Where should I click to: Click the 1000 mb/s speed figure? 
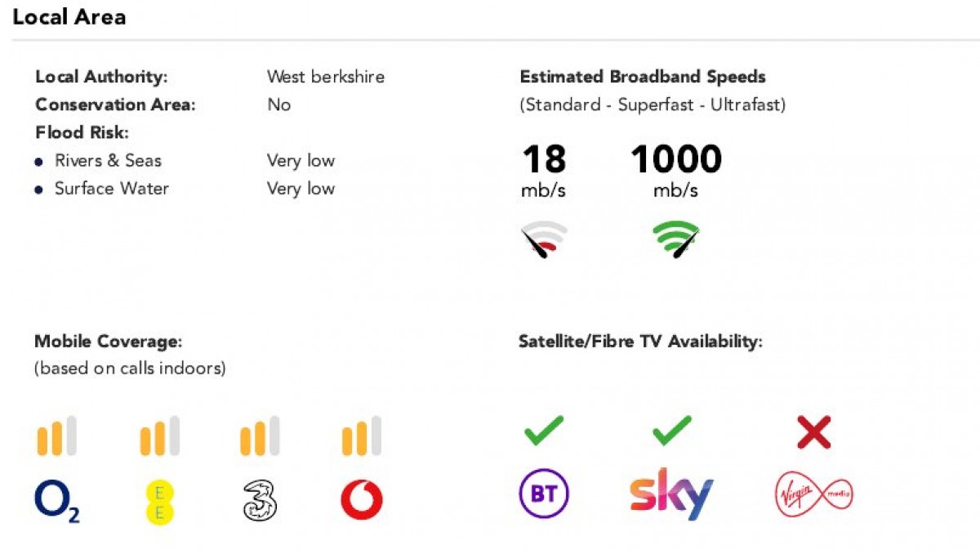[x=676, y=171]
